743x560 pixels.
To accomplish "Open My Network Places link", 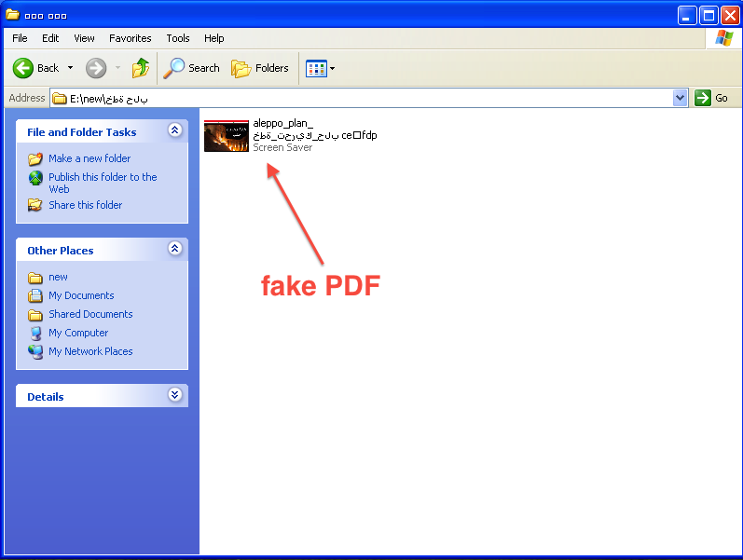I will [90, 351].
